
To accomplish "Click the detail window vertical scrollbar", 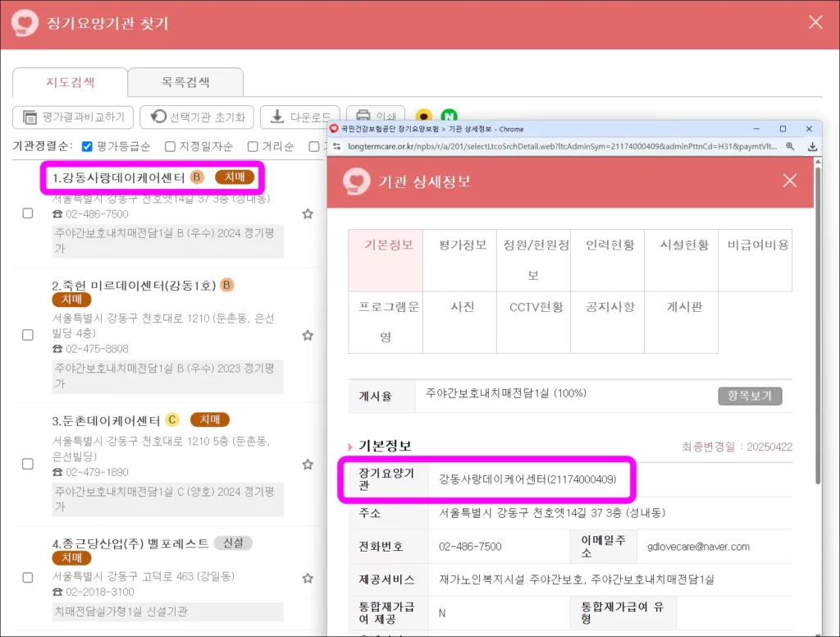I will point(818,327).
